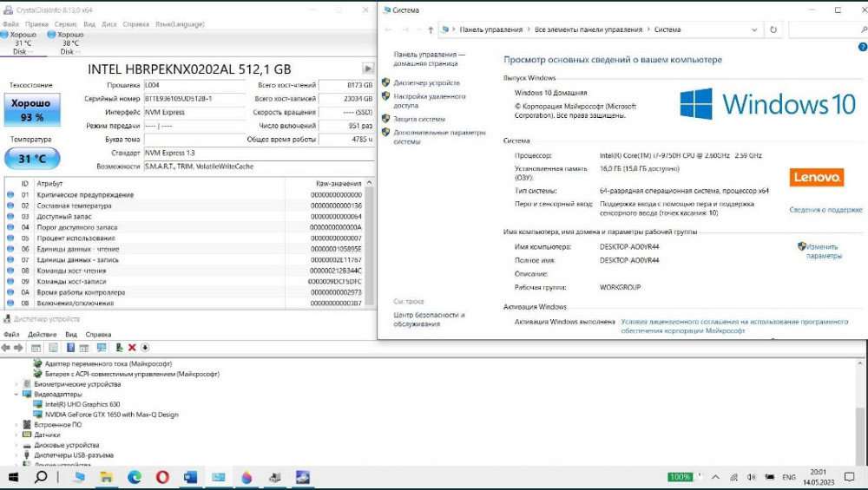This screenshot has height=490, width=868.
Task: Open the address bar dropdown in Система window
Action: [x=754, y=29]
